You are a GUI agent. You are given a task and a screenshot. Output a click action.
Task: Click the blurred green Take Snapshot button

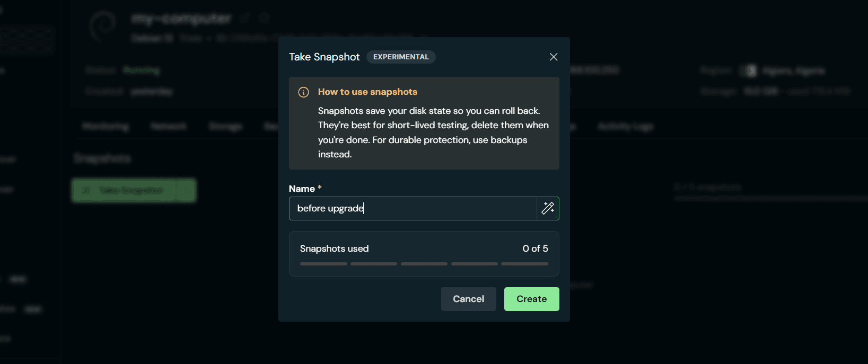[124, 190]
